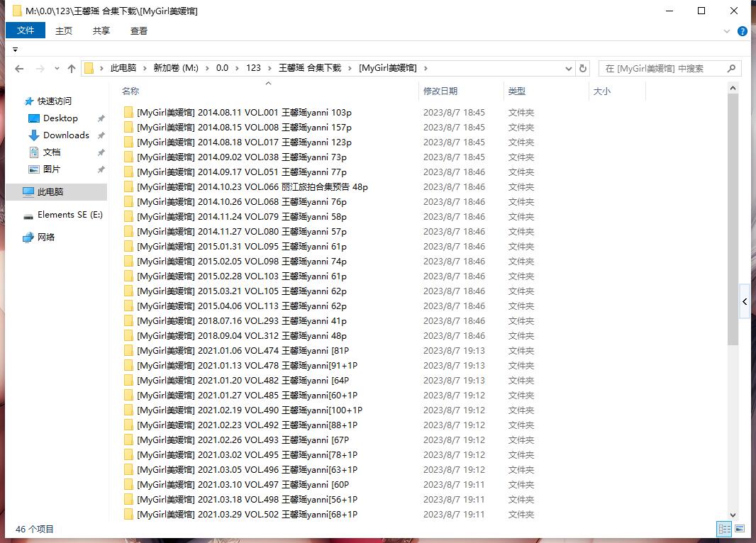The height and width of the screenshot is (543, 756).
Task: Click the address bar refresh icon
Action: point(583,69)
